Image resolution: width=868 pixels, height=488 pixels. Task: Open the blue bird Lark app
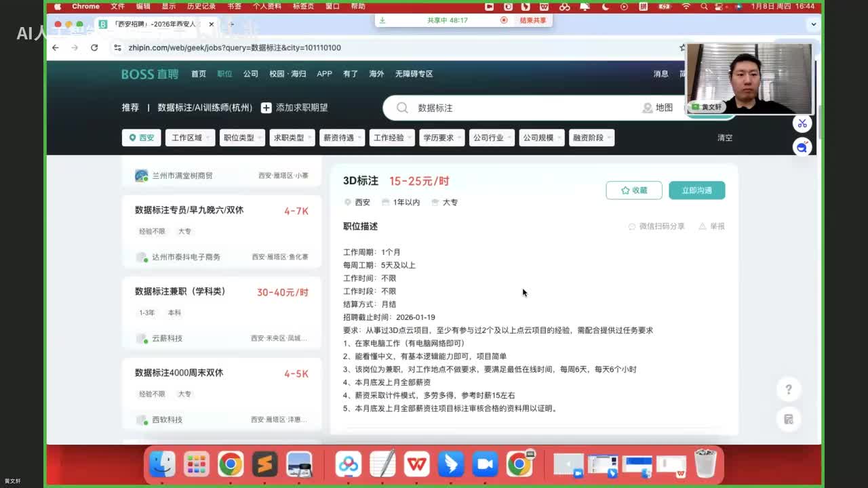[x=450, y=464]
